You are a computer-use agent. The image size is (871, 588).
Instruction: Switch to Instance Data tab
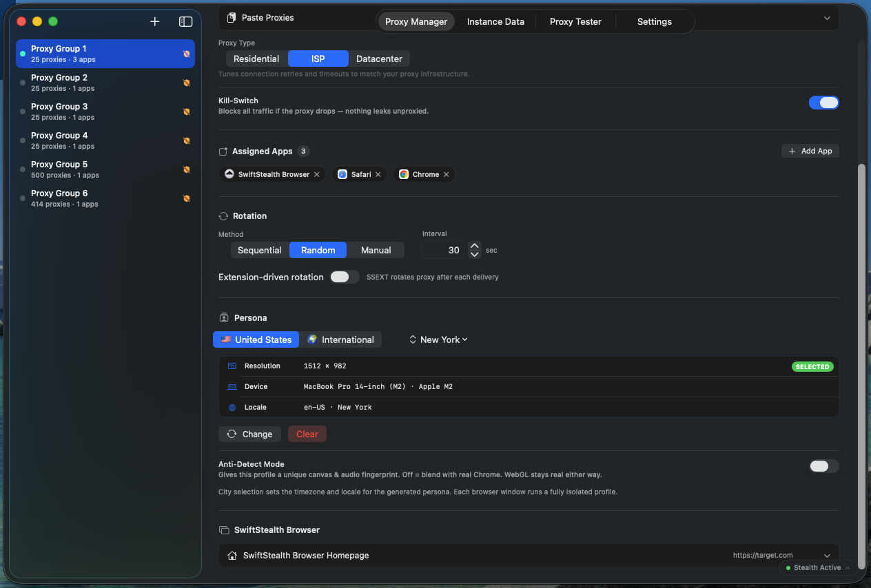(495, 21)
